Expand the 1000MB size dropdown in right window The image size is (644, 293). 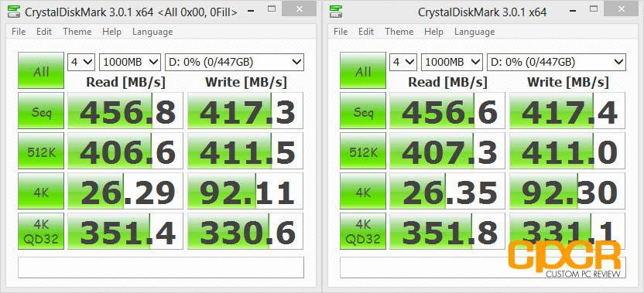pos(452,63)
